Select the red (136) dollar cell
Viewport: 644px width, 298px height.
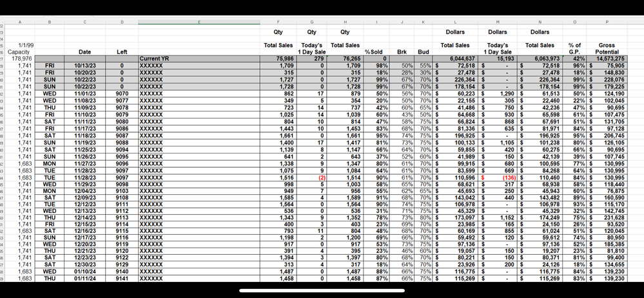point(498,177)
